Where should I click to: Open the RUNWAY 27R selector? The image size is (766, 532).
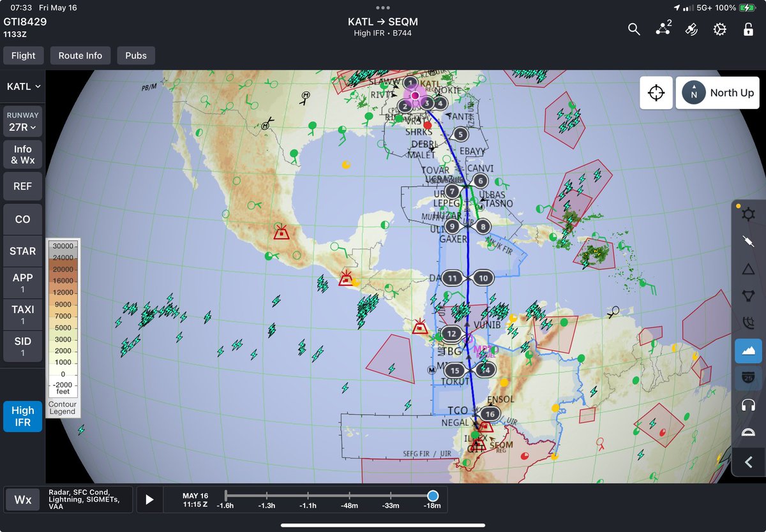[22, 122]
